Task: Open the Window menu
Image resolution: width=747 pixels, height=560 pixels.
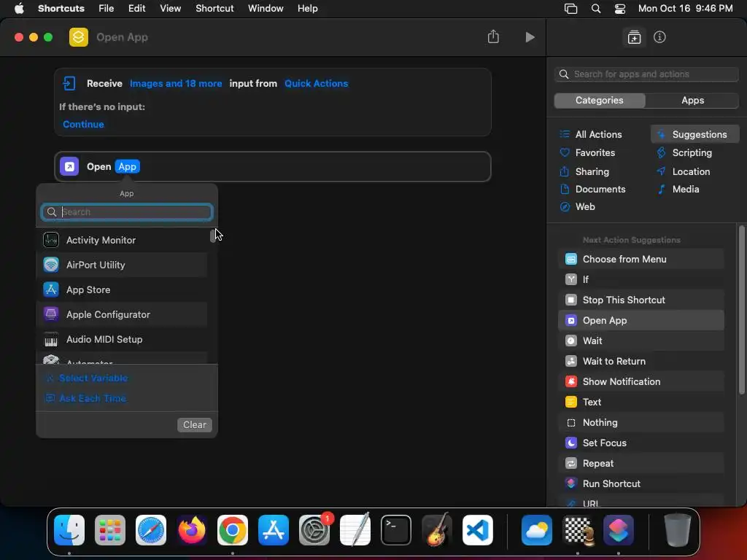Action: pyautogui.click(x=266, y=9)
